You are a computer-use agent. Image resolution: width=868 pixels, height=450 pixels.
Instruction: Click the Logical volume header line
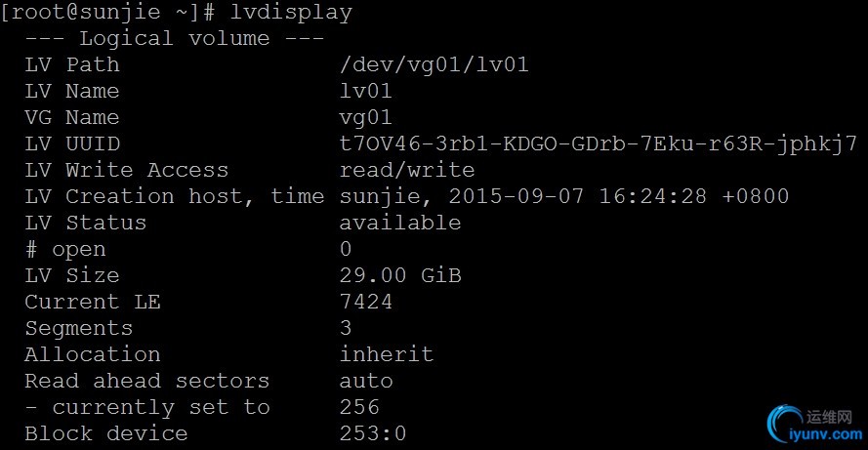click(174, 39)
